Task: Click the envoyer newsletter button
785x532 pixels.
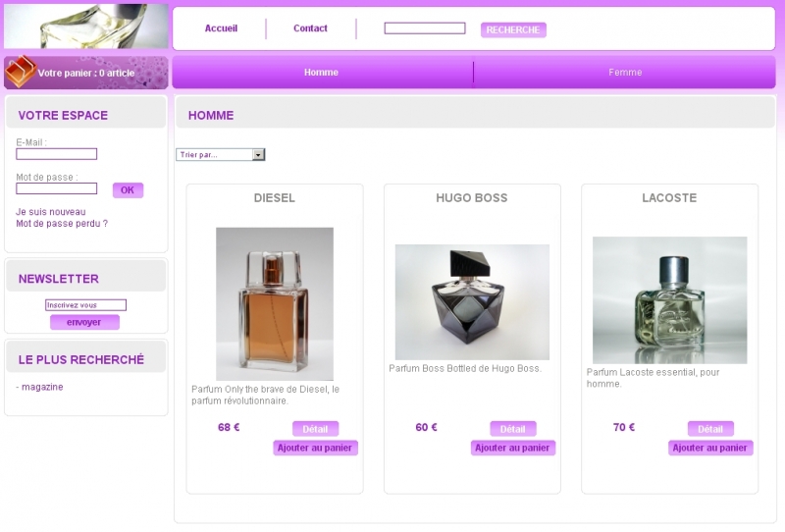Action: pyautogui.click(x=84, y=322)
